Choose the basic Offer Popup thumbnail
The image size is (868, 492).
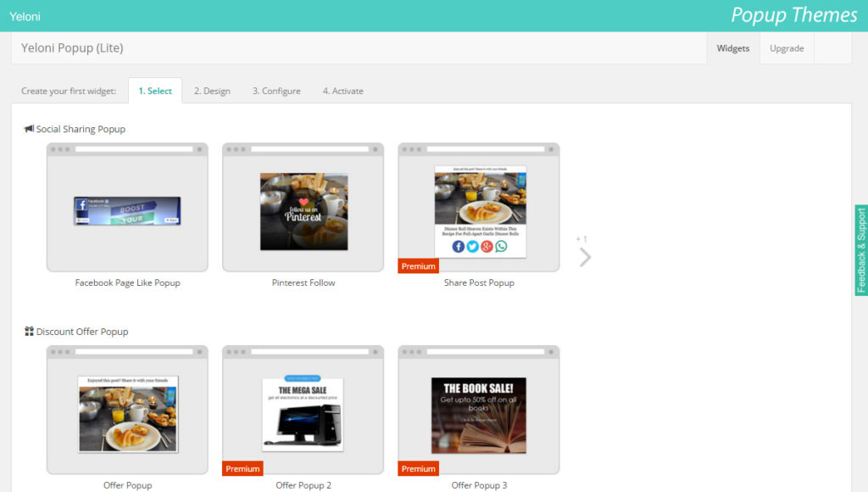click(x=127, y=414)
